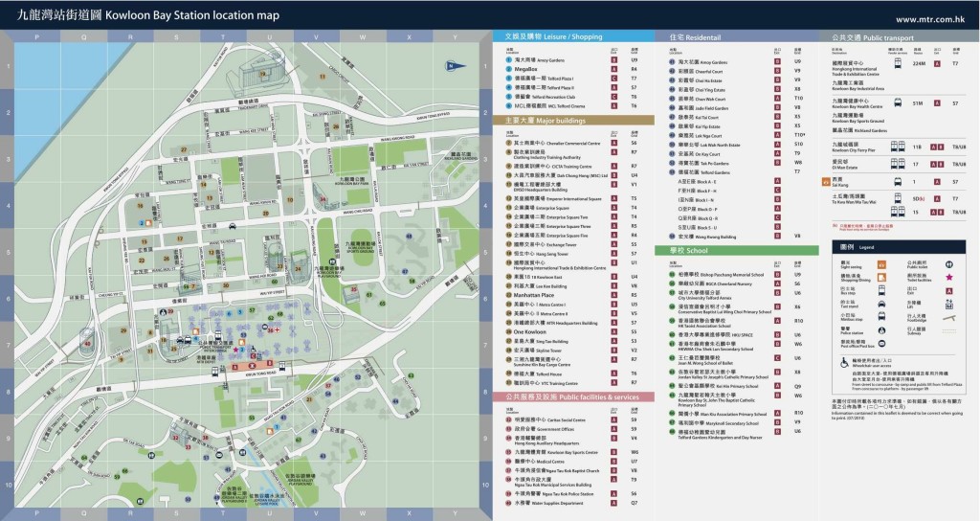Click the Shopping/Dining legend icon
This screenshot has width=980, height=521.
[881, 277]
